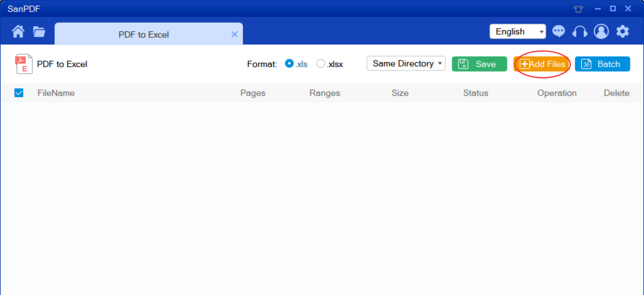Close the PDF to Excel tab

click(234, 34)
